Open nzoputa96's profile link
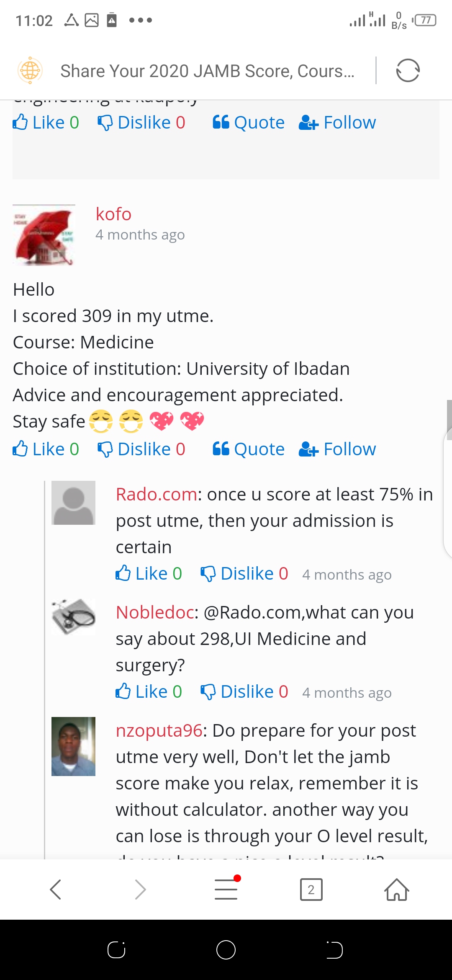 point(159,731)
